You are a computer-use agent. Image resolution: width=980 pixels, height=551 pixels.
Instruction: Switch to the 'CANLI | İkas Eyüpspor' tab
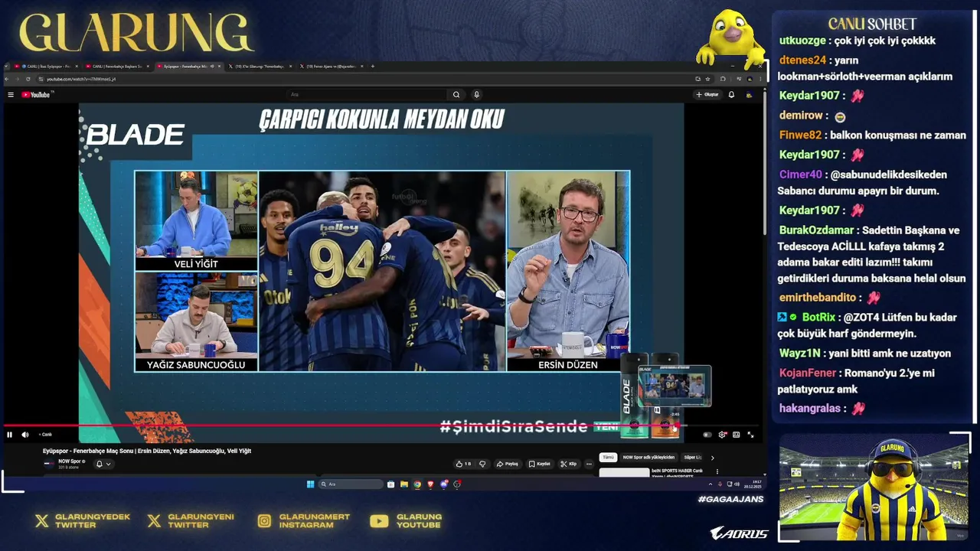click(x=45, y=67)
